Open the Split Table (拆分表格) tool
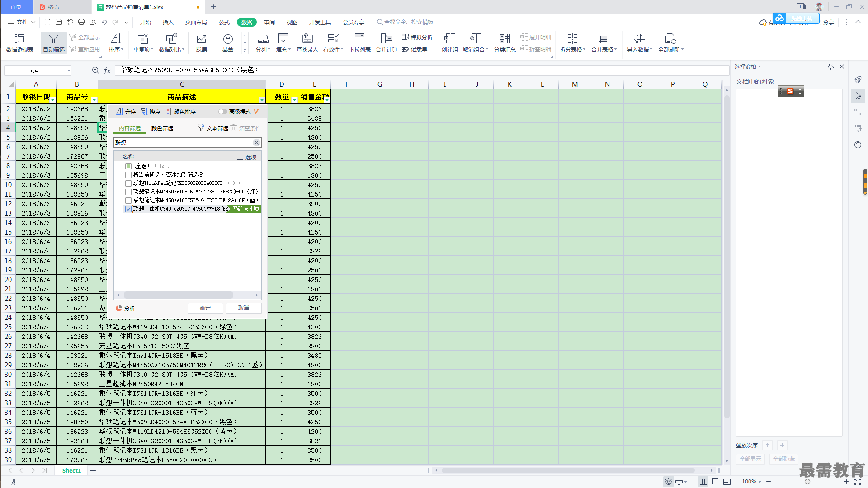Screen dimensions: 868x488 point(573,43)
